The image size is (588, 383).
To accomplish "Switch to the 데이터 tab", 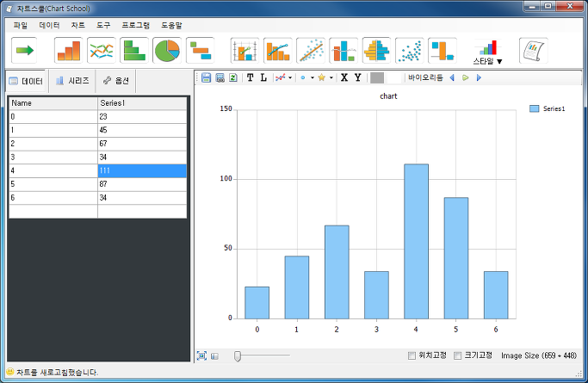I will 26,81.
